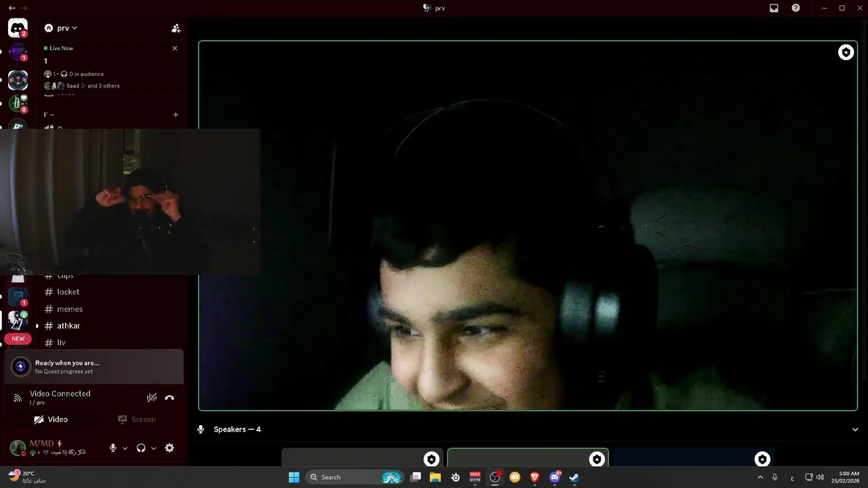Image resolution: width=868 pixels, height=488 pixels.
Task: Open Task View on the taskbar
Action: [x=416, y=477]
